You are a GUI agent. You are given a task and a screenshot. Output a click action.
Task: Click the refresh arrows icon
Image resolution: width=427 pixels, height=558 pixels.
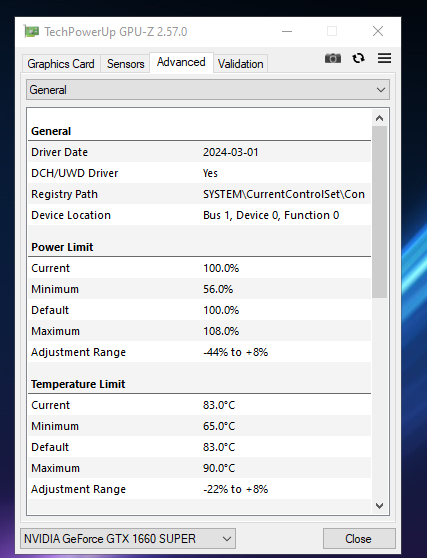coord(358,58)
